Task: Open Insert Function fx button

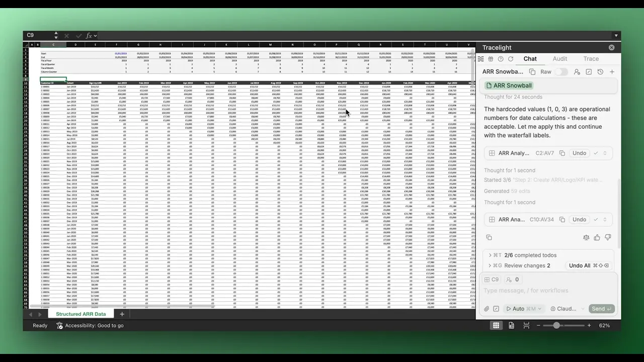Action: (x=89, y=36)
